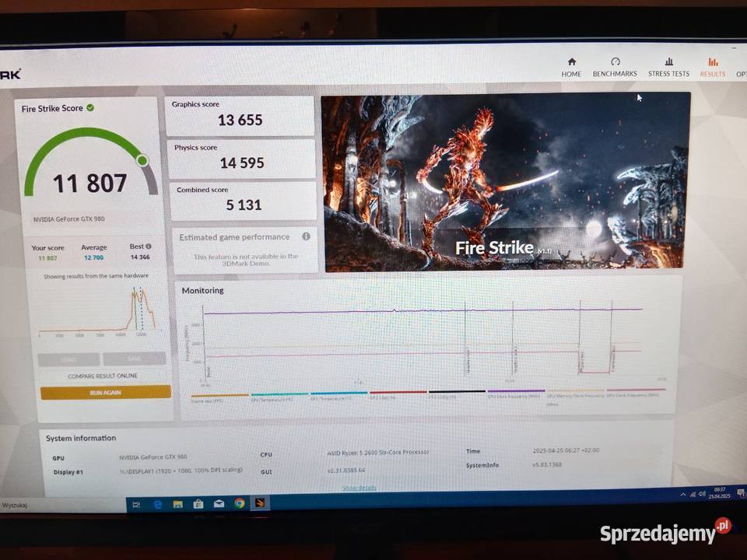Toggle the purple CPU Clock Frequency legend
747x560 pixels.
point(515,394)
